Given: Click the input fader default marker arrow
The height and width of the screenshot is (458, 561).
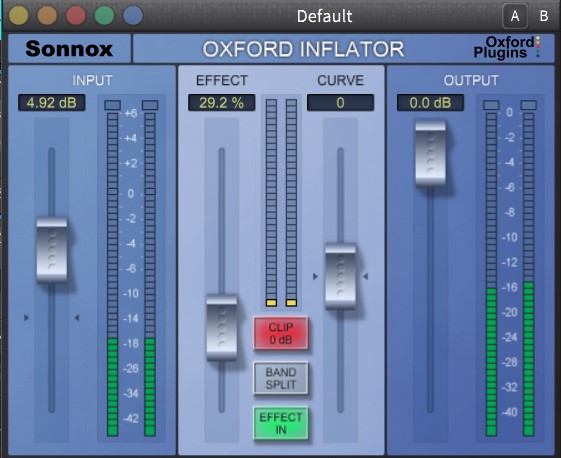Looking at the screenshot, I should point(26,317).
